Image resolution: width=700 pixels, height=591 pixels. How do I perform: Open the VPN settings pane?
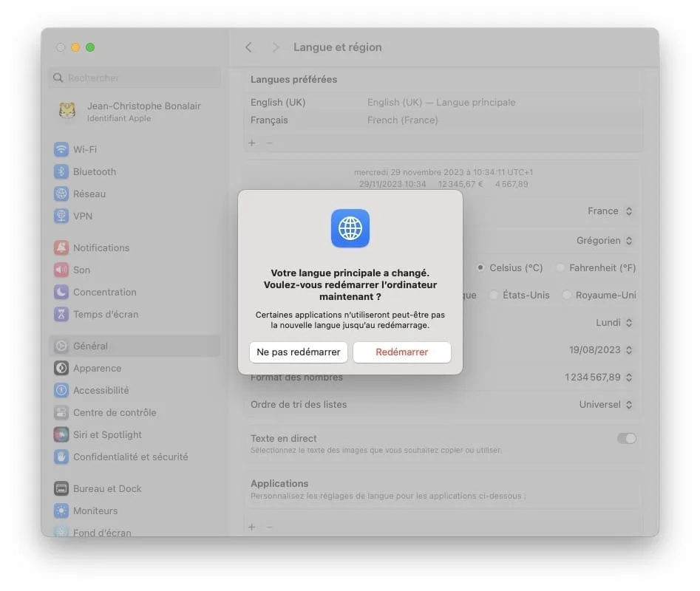point(81,216)
